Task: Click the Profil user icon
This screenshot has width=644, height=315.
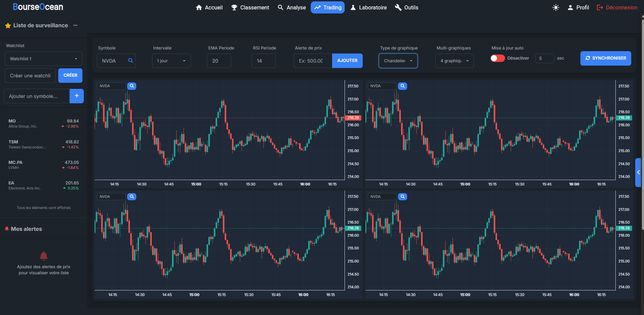Action: tap(570, 7)
